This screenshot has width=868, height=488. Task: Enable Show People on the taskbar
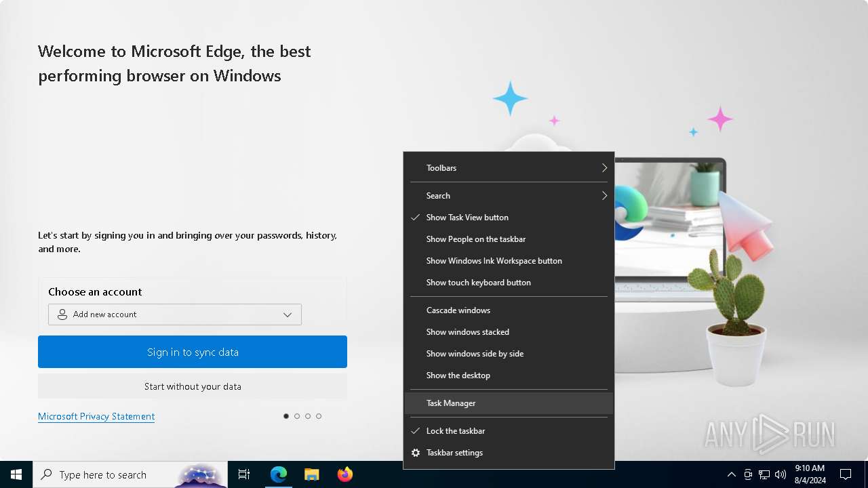click(x=509, y=239)
